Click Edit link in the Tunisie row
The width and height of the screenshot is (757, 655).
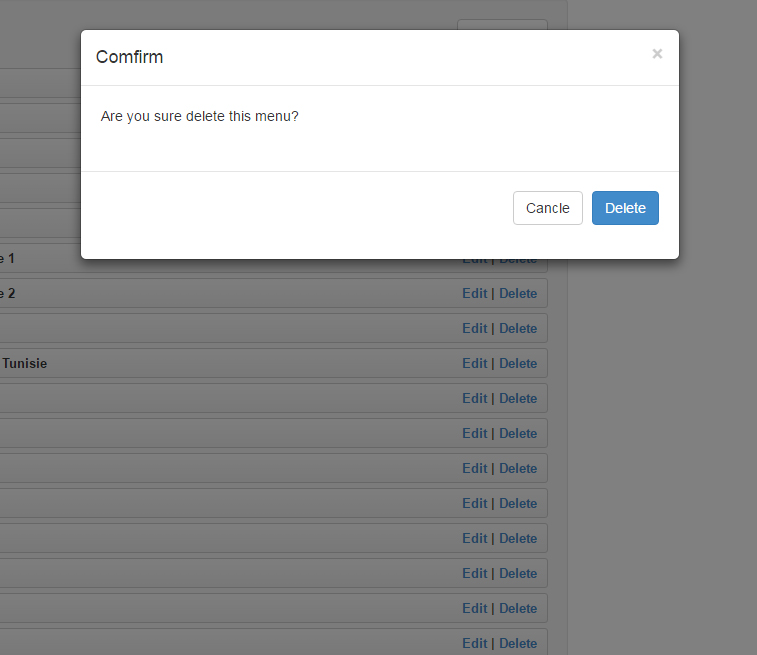tap(475, 363)
